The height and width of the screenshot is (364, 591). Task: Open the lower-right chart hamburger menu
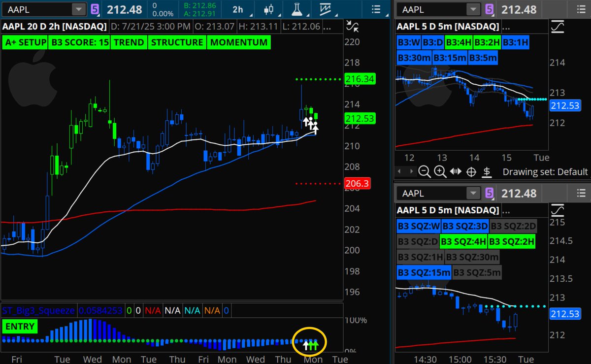click(582, 193)
